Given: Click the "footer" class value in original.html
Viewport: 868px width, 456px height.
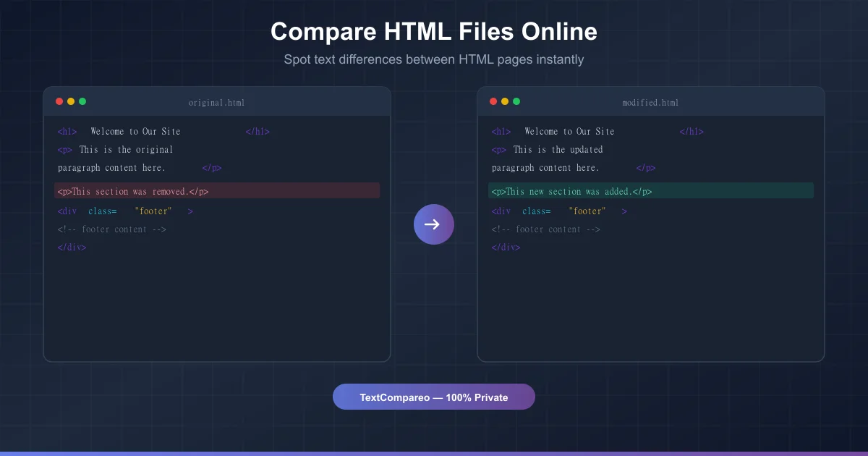Looking at the screenshot, I should click(x=154, y=211).
